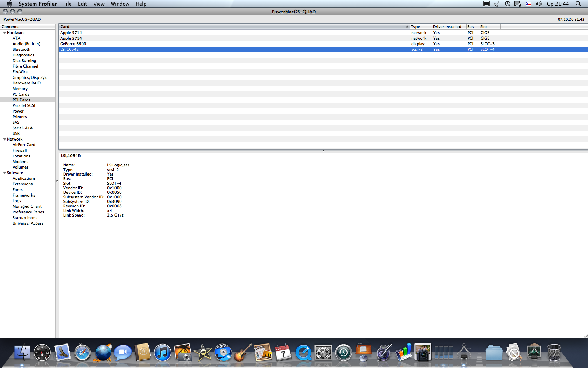Open Mail stamp icon in Dock
This screenshot has height=368, width=588.
pyautogui.click(x=63, y=353)
